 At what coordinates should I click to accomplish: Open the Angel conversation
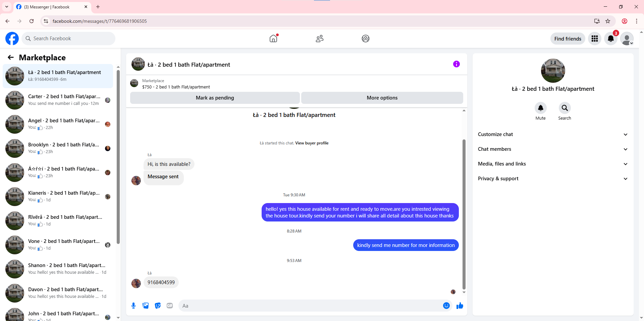[x=58, y=124]
